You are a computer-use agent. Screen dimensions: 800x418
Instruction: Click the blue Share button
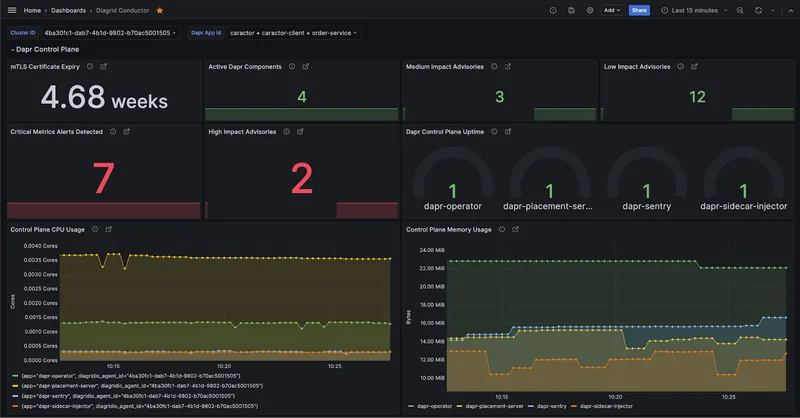(x=640, y=10)
